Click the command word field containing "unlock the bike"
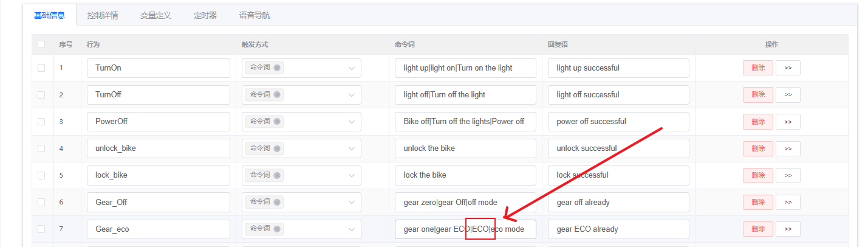868x247 pixels. tap(465, 148)
